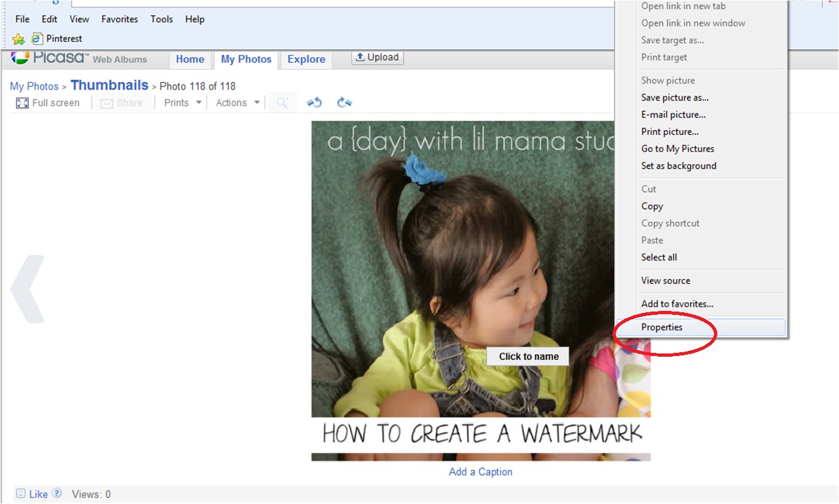Open the Tools menu

[x=161, y=19]
